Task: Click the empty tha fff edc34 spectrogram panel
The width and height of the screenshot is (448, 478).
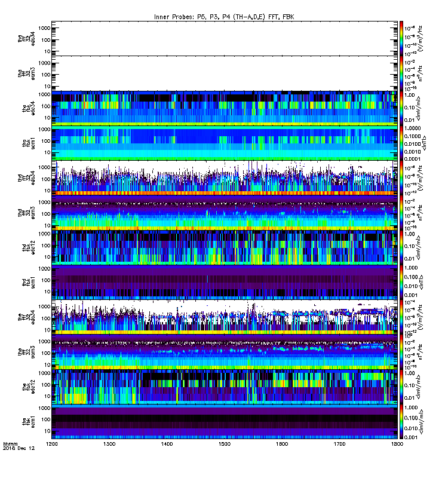Action: click(225, 38)
